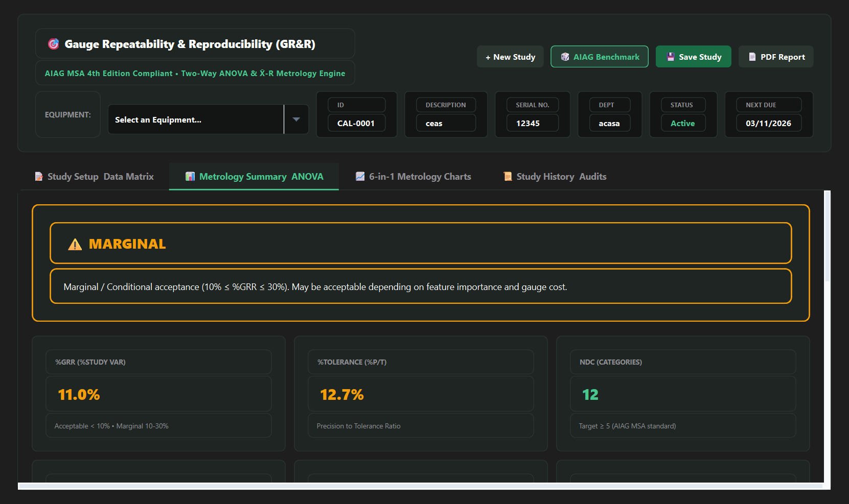Click the bar chart icon of Metrology Summary
The image size is (849, 504).
click(x=190, y=176)
